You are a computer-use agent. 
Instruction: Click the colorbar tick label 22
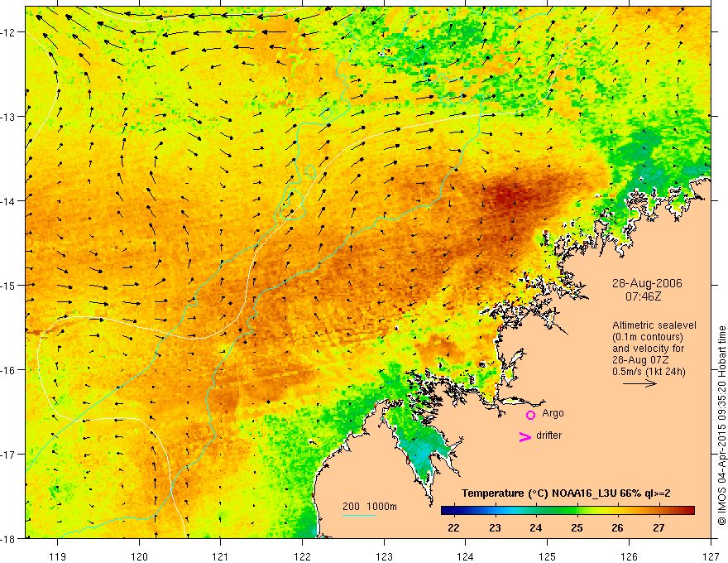453,527
